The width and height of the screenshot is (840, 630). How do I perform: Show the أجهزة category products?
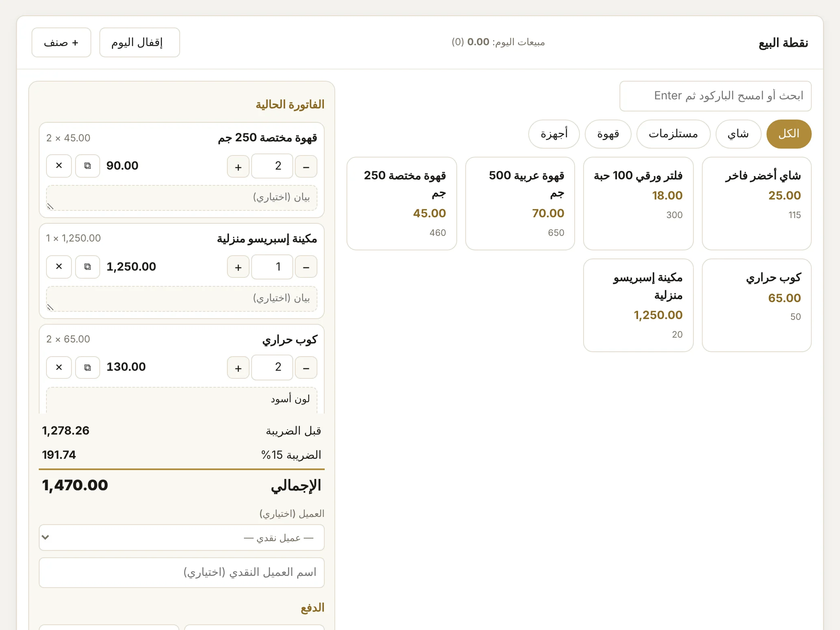coord(554,134)
